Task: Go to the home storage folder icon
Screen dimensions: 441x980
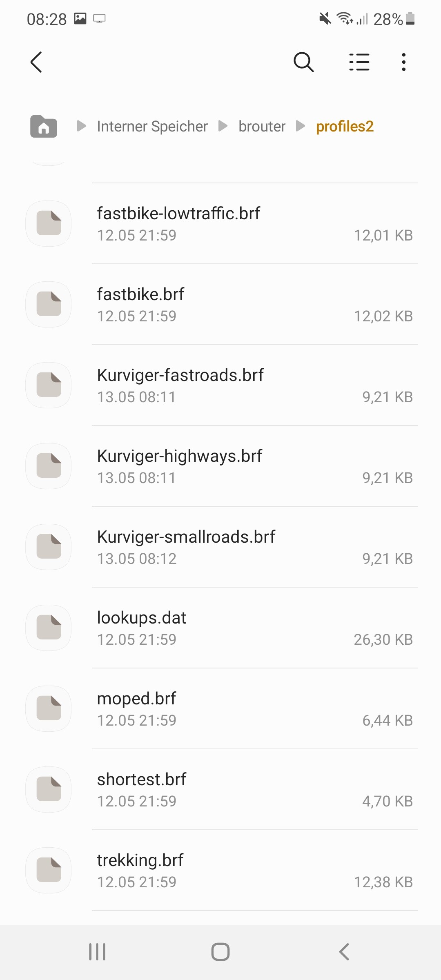Action: click(44, 126)
